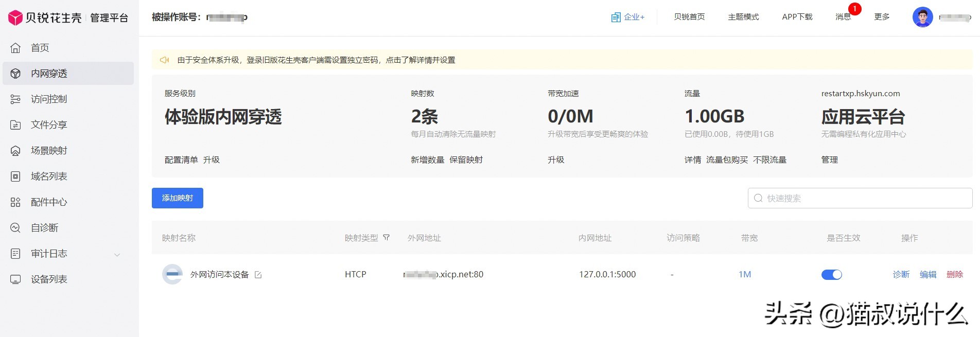
Task: Click the 访问控制 sliders icon
Action: 15,99
